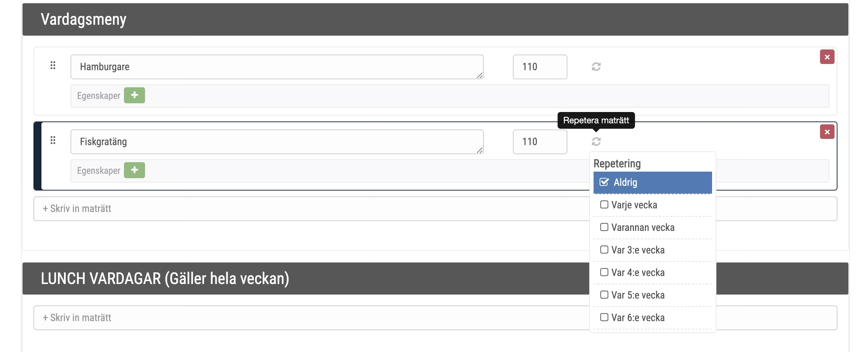This screenshot has width=868, height=352.
Task: Click the repeat icon for Fiskgratäng
Action: [x=596, y=141]
